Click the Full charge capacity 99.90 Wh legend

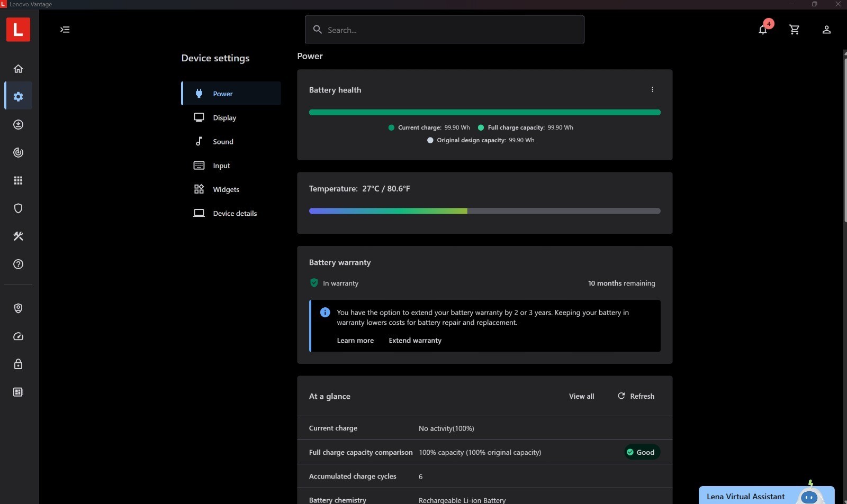tap(525, 127)
